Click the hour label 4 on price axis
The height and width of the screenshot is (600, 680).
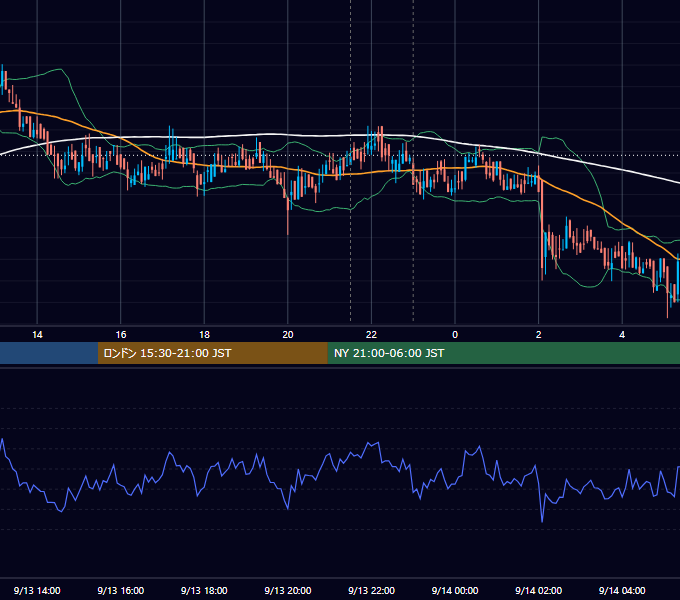pyautogui.click(x=622, y=335)
